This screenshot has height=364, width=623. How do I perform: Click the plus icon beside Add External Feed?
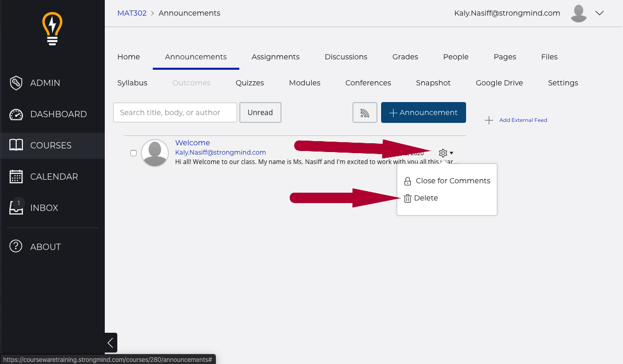[489, 120]
